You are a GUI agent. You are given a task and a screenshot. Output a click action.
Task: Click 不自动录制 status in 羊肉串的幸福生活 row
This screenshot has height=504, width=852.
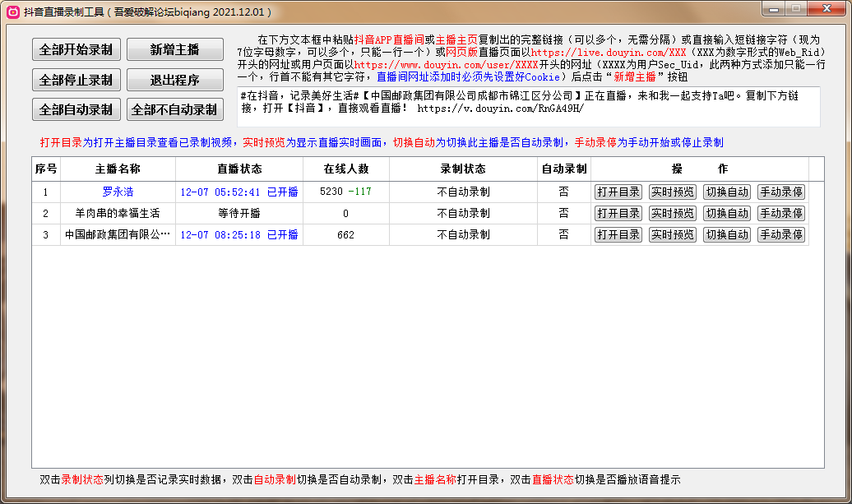point(464,214)
